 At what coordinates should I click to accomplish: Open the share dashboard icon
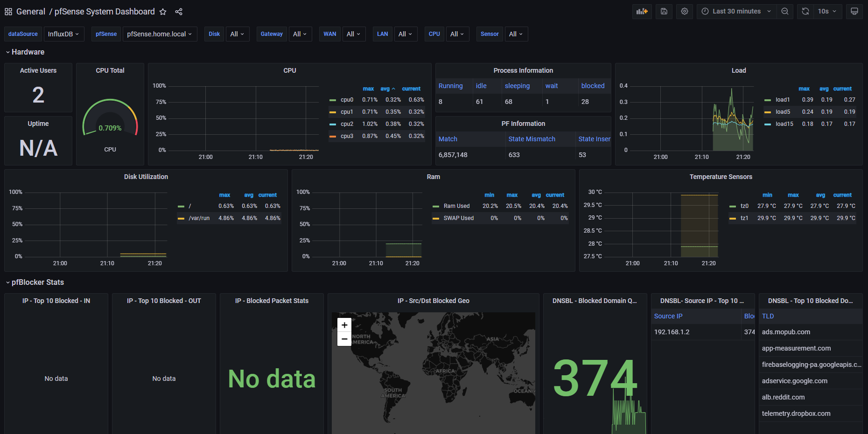pos(179,12)
